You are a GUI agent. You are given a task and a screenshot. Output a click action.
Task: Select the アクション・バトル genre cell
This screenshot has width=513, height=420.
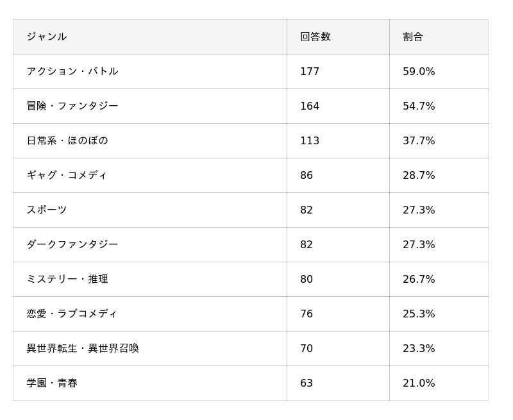coord(72,71)
